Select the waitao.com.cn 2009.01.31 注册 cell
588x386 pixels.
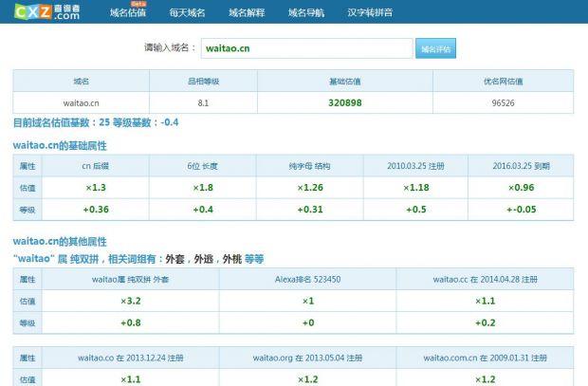pos(485,358)
